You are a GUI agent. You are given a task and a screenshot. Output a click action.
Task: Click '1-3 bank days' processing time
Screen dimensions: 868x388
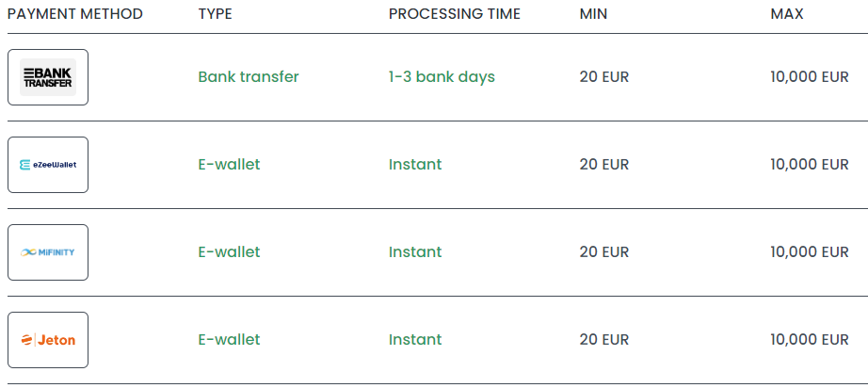click(442, 77)
